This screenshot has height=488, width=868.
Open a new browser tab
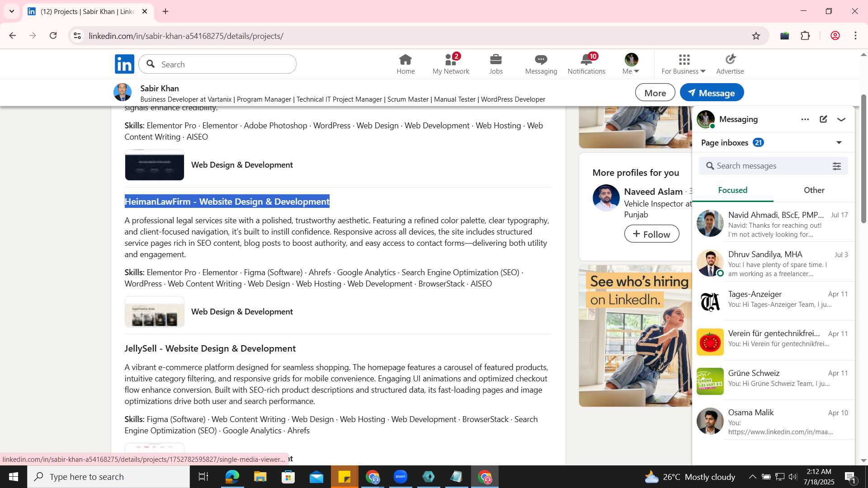165,11
